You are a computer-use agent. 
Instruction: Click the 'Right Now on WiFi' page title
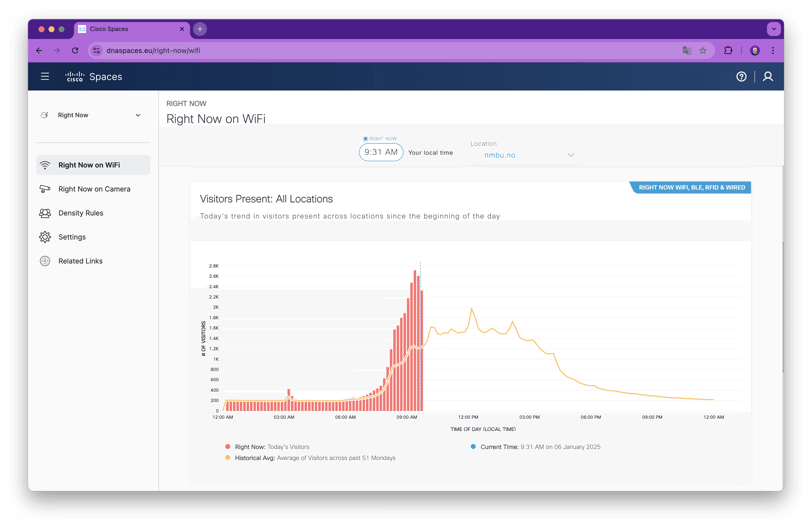pyautogui.click(x=216, y=119)
